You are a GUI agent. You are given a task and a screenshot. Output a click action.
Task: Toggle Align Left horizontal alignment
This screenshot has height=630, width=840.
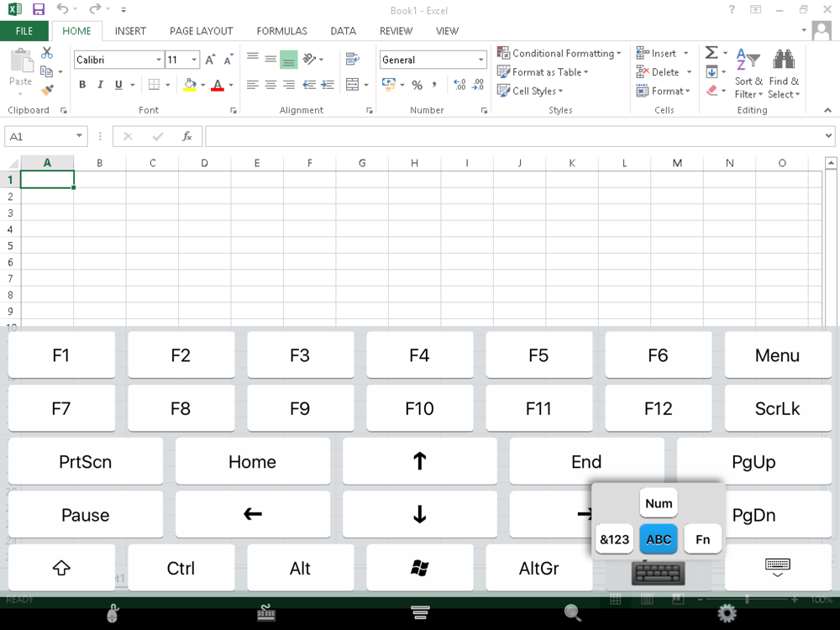click(252, 85)
